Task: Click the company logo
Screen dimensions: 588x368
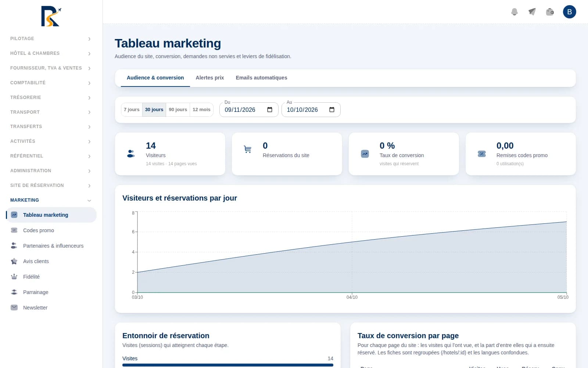Action: click(x=51, y=16)
